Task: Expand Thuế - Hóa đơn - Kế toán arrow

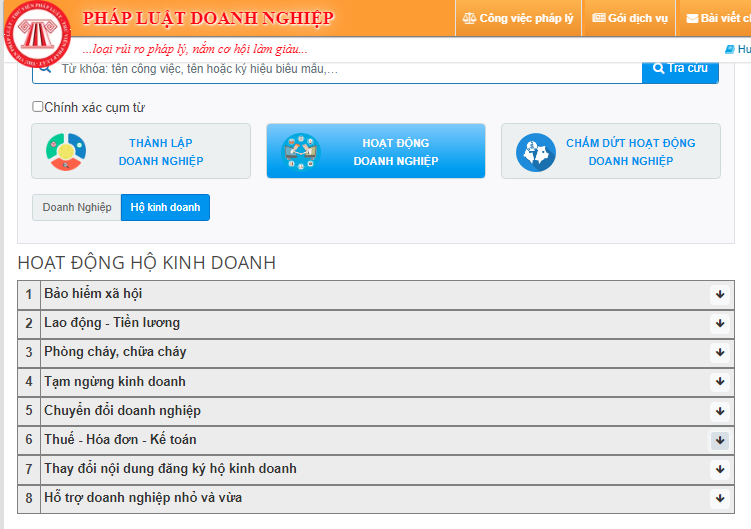Action: pyautogui.click(x=720, y=440)
